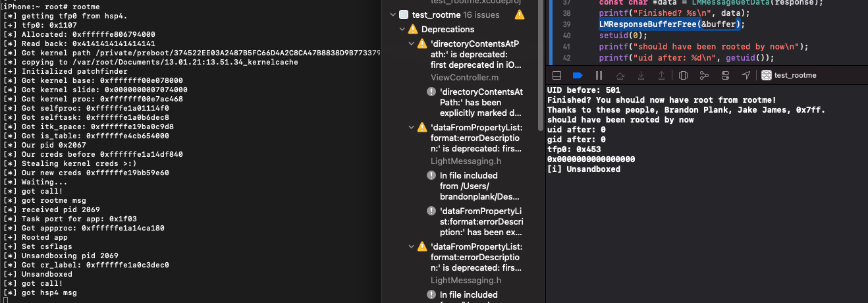
Task: Click '[*] Stealing kernel creds >:)' terminal line
Action: tap(70, 163)
